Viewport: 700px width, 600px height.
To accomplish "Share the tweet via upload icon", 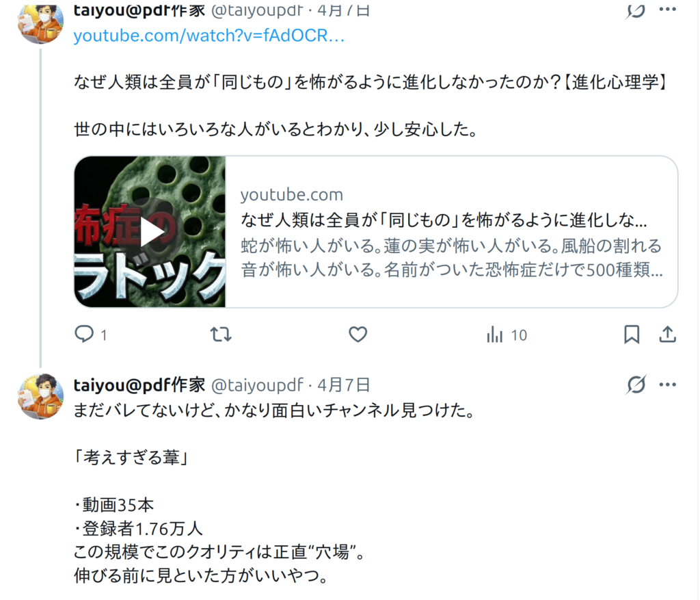I will (x=667, y=334).
